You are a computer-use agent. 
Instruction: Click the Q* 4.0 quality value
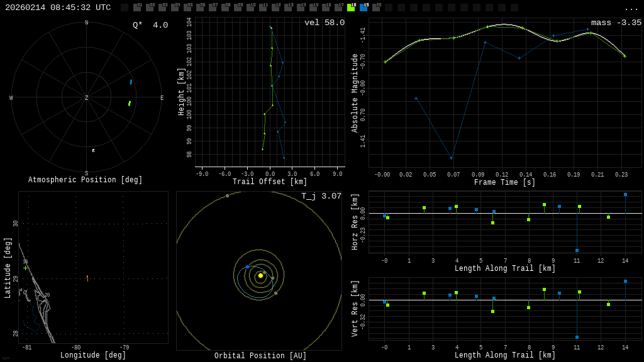pyautogui.click(x=150, y=25)
